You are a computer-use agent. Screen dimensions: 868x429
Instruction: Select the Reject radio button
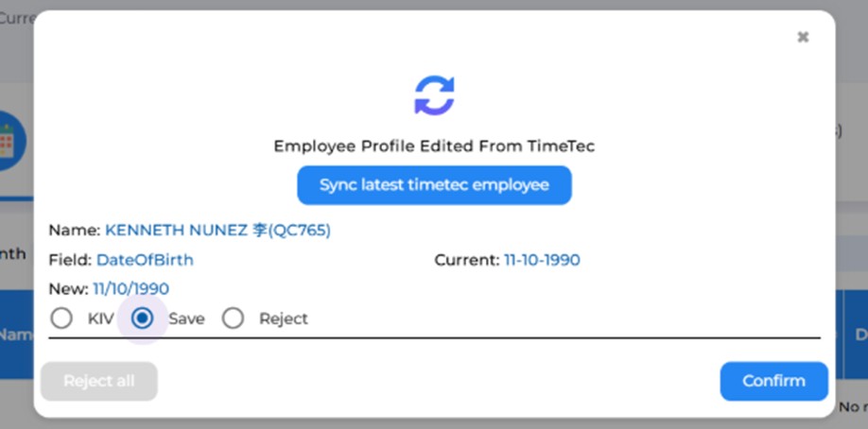coord(233,318)
